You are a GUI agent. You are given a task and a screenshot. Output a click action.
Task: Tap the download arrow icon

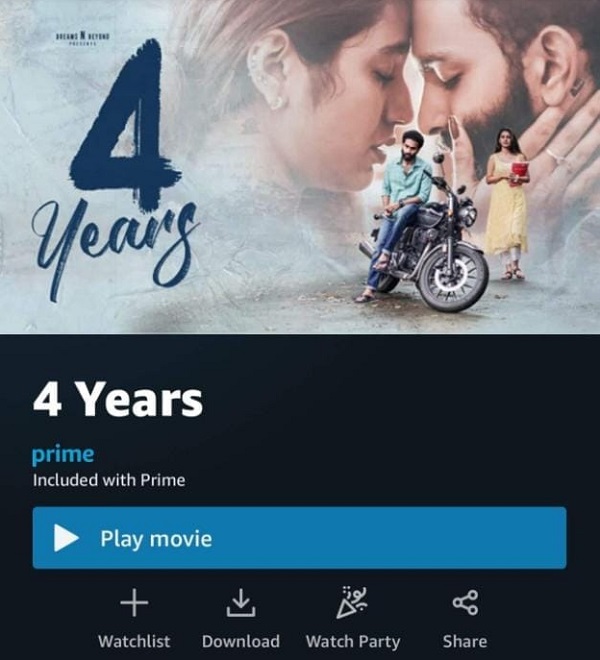click(x=241, y=603)
